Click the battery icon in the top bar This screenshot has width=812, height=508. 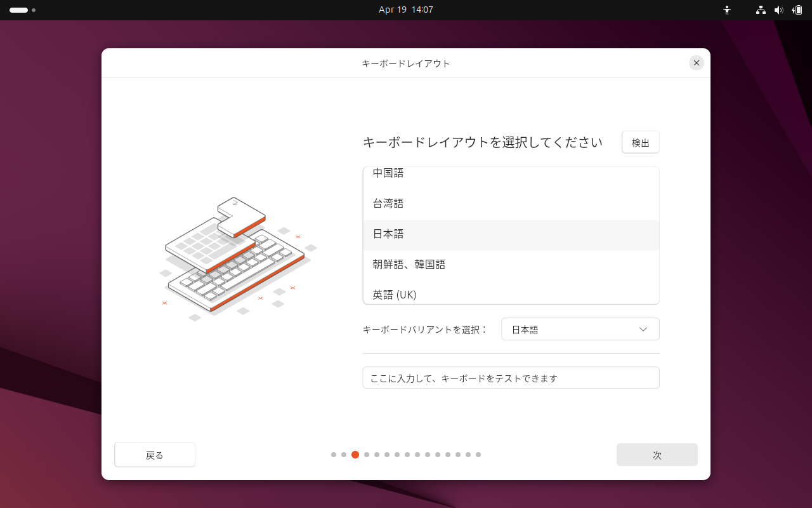point(797,10)
